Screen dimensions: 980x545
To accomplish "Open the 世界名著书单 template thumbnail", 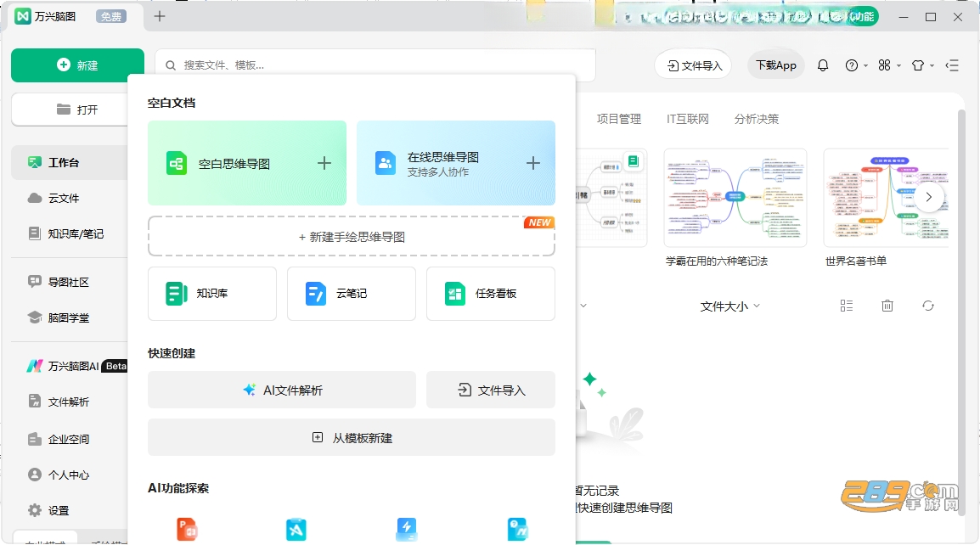I will [886, 198].
